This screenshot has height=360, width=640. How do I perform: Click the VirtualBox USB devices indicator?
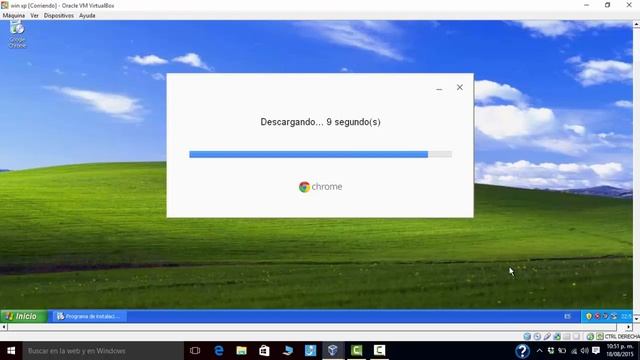tap(547, 337)
